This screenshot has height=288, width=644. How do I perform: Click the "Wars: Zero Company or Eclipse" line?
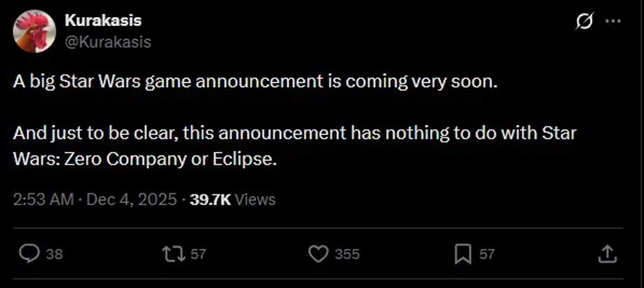pos(145,159)
